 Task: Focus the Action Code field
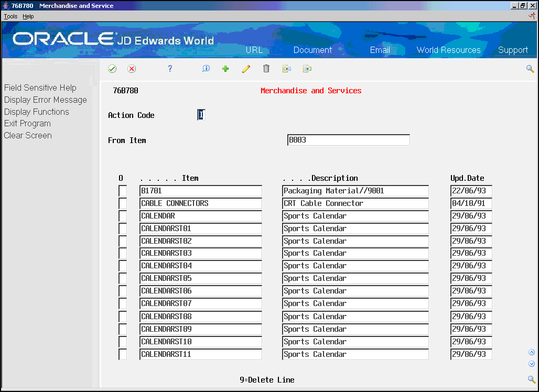201,115
